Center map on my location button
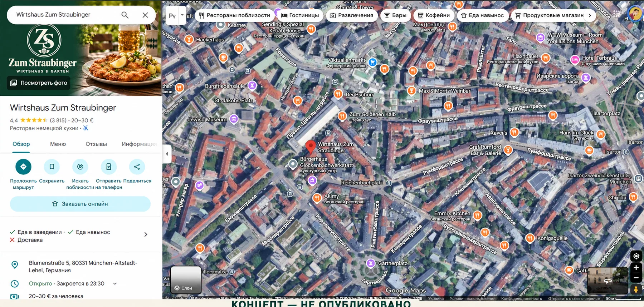Viewport: 644px width, 307px height. pos(636,256)
